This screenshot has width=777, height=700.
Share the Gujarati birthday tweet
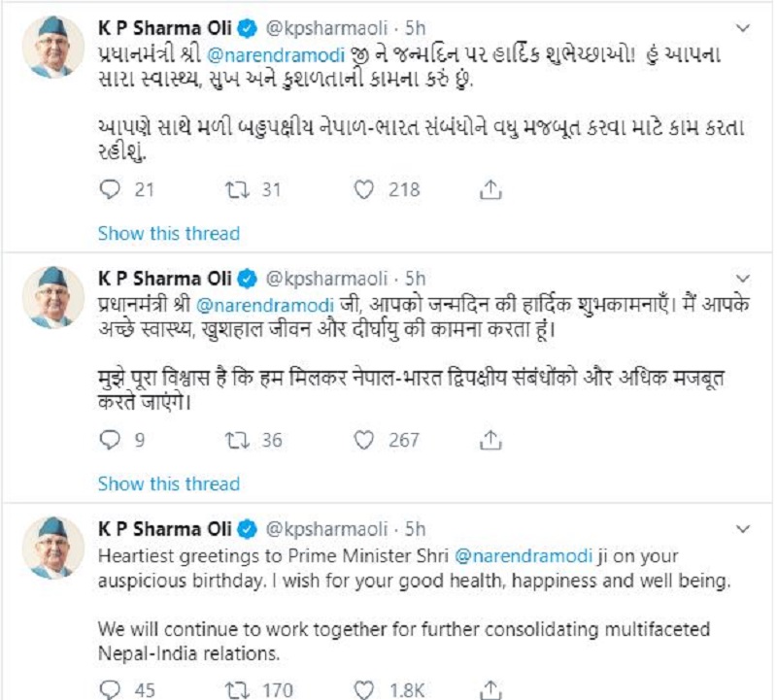click(x=491, y=189)
